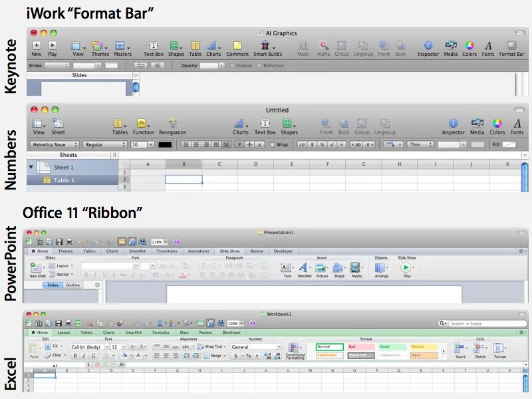Screen dimensions: 532x399
Task: Toggle Bold in Excel ribbon
Action: (x=75, y=356)
